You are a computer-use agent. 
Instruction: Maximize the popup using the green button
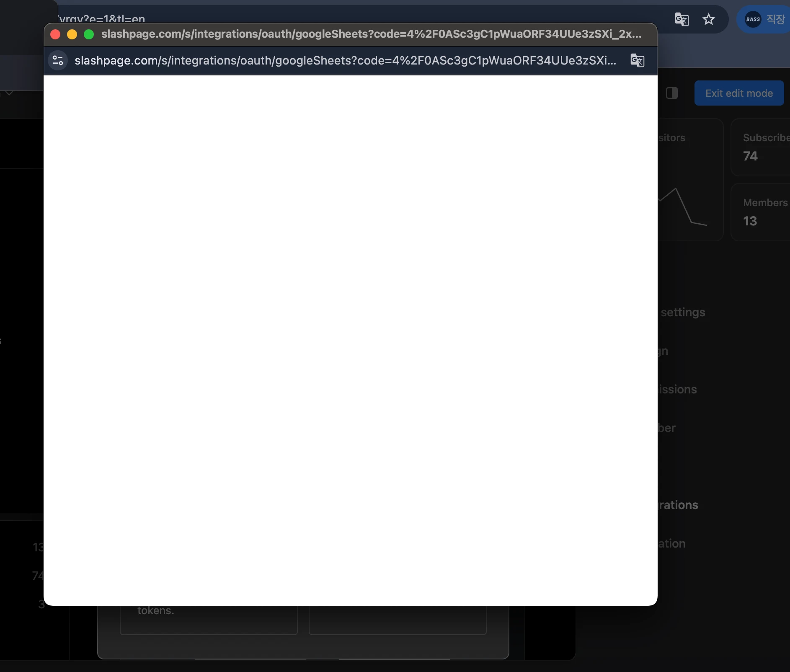click(x=89, y=34)
